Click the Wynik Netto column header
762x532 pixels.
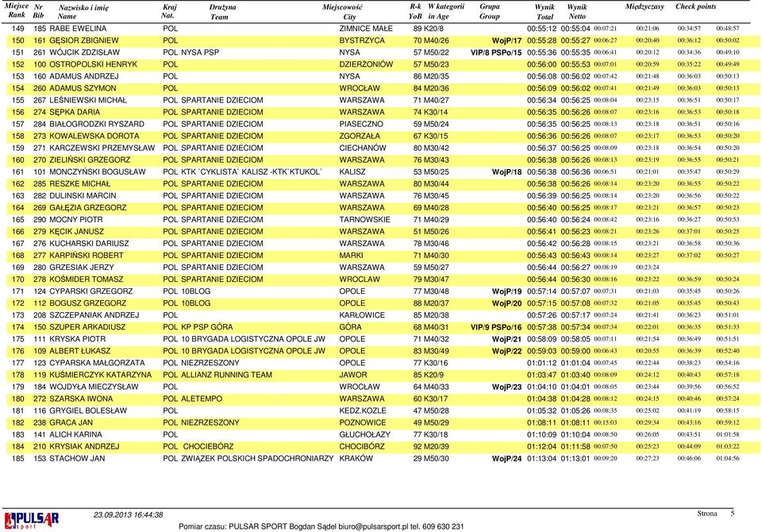(x=577, y=12)
